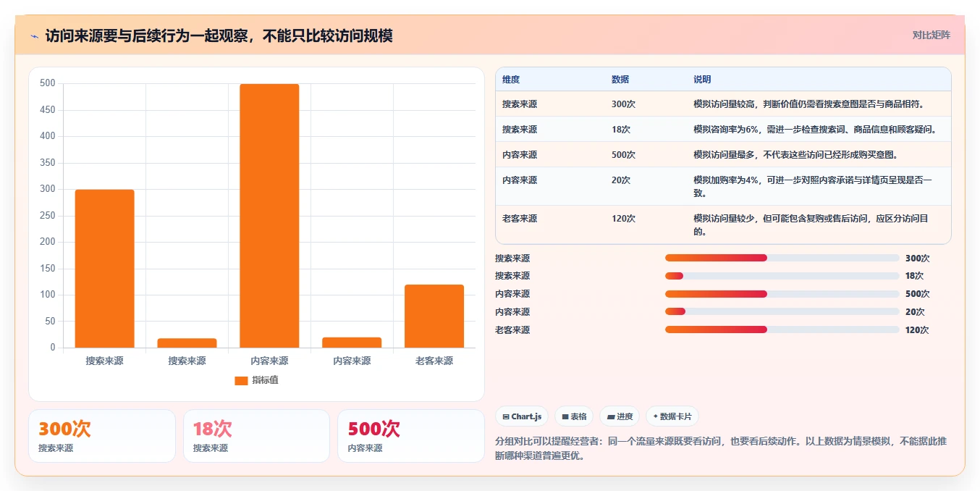
Task: Click description starting 模拟访问量较少
Action: [x=811, y=225]
